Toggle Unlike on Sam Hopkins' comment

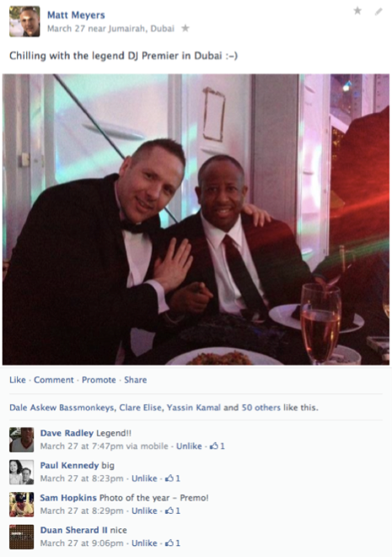click(x=144, y=511)
